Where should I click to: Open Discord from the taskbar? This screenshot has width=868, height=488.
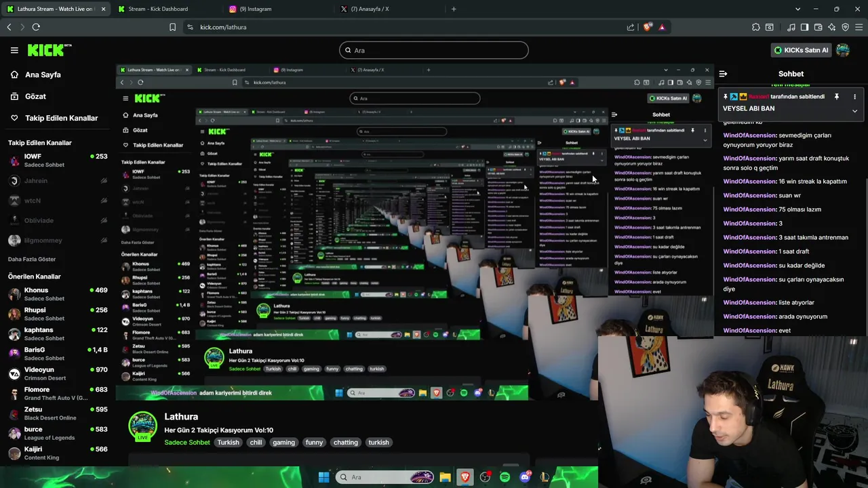click(x=525, y=477)
